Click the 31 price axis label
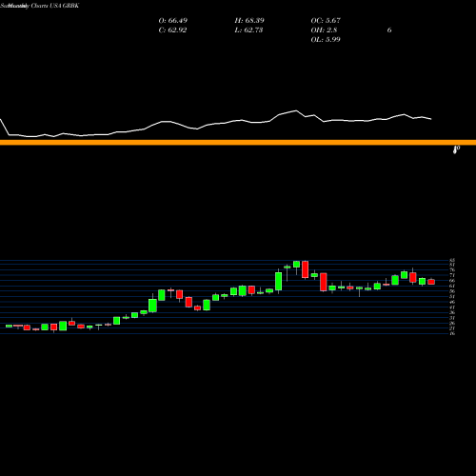This screenshot has width=476, height=476. 452,318
